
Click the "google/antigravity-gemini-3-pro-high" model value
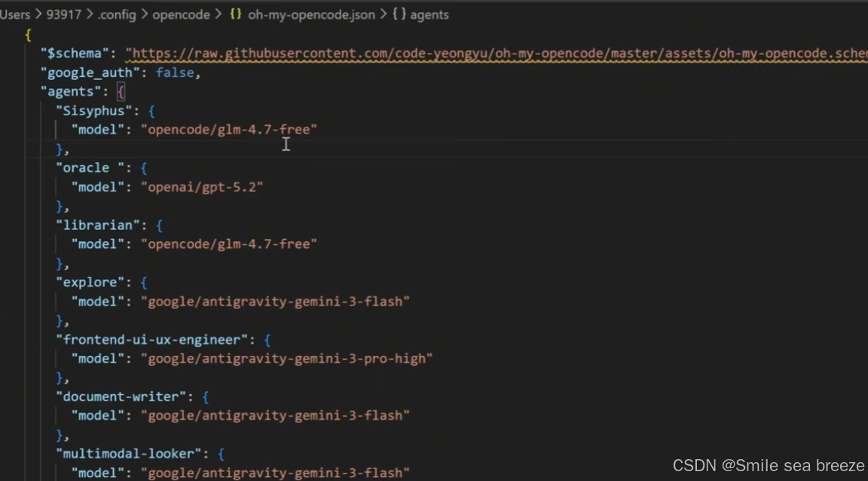[x=287, y=359]
